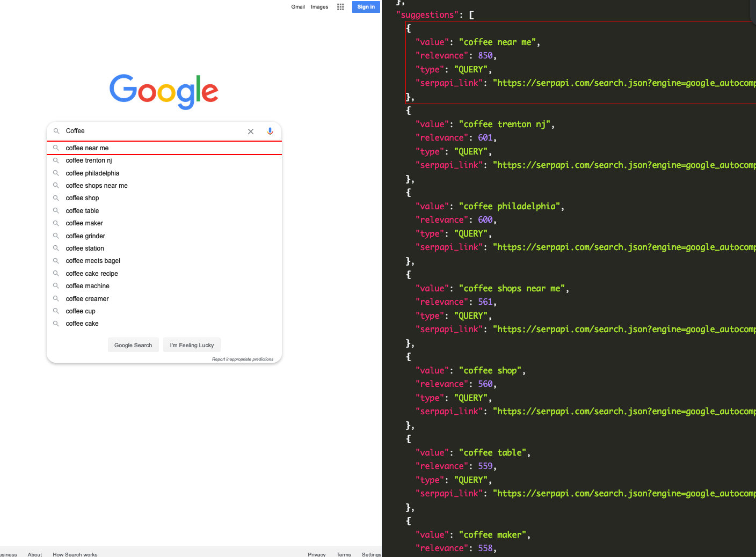Select suggestion 'coffee shop'
756x557 pixels.
click(164, 198)
